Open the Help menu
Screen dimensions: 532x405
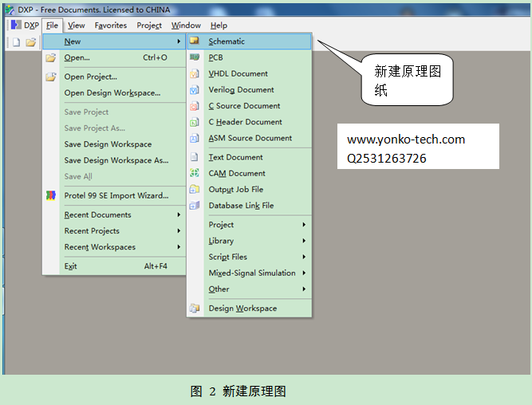pyautogui.click(x=219, y=26)
